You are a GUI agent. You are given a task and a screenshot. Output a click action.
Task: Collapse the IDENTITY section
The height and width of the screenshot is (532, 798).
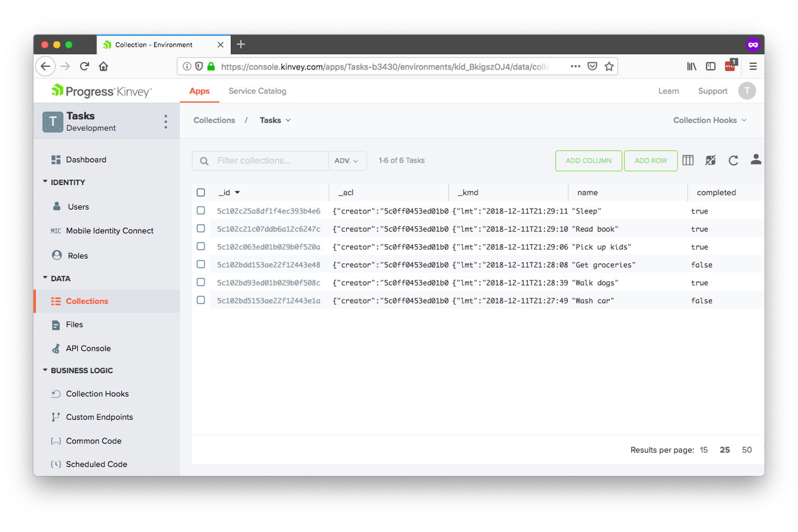64,182
